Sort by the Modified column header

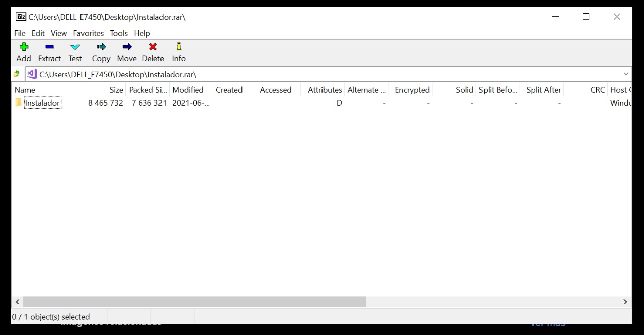[x=188, y=90]
